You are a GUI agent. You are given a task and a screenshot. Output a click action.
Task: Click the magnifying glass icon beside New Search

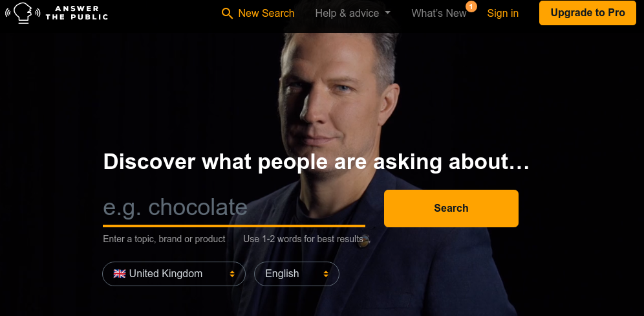click(227, 13)
